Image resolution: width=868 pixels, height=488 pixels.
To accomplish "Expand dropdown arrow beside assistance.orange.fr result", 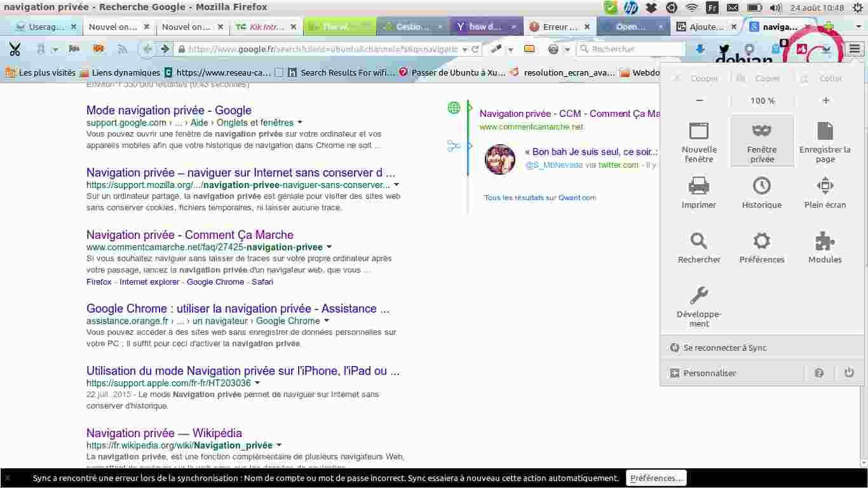I will pyautogui.click(x=327, y=321).
